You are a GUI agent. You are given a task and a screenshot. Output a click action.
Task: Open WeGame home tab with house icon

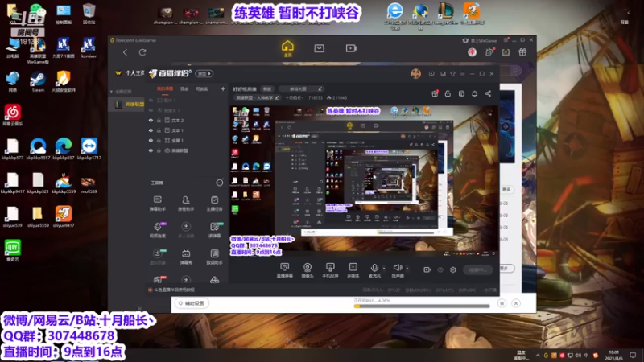(287, 48)
